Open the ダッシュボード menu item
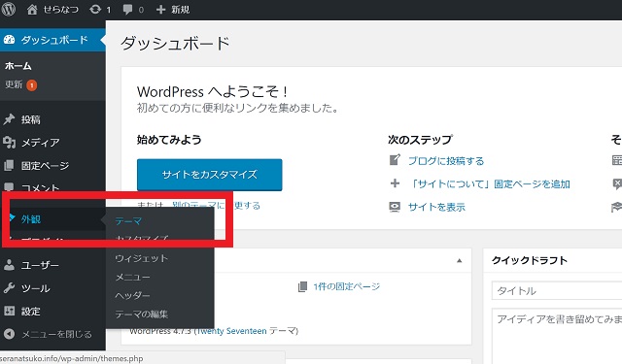 (52, 40)
